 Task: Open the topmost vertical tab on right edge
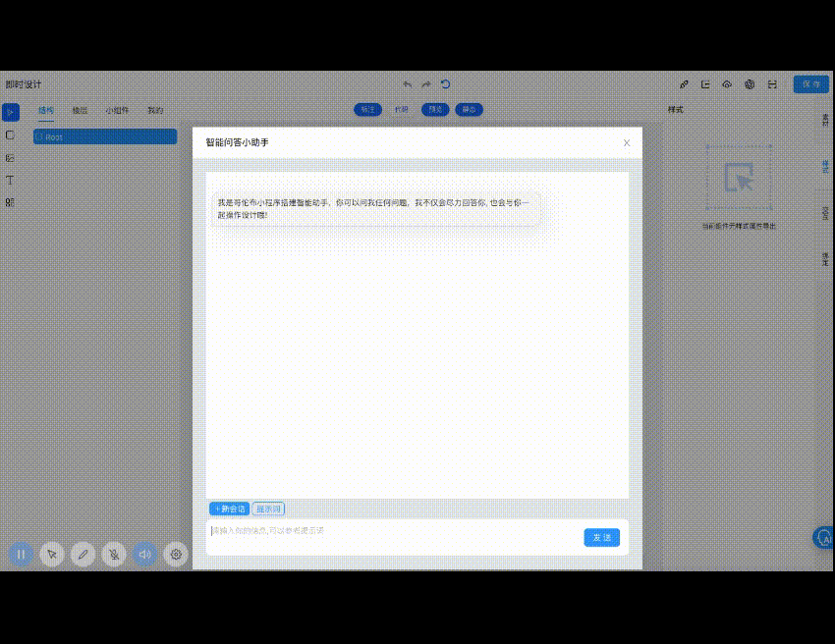click(x=825, y=121)
